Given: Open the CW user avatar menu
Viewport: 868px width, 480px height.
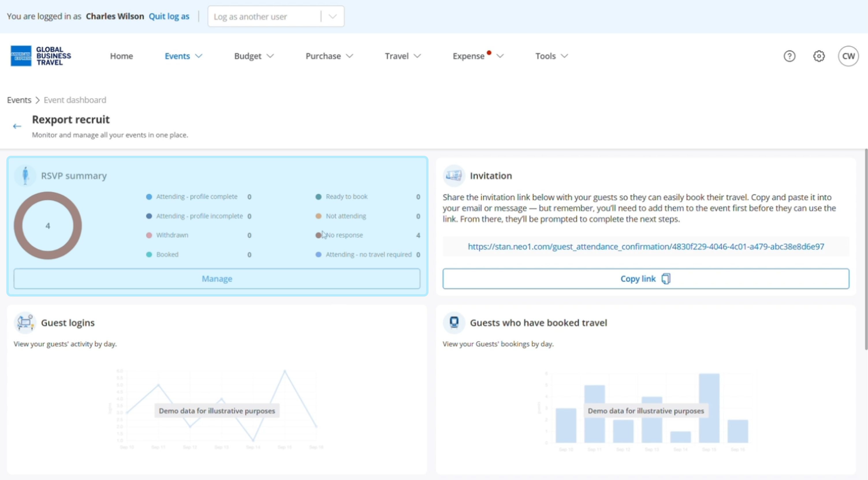Looking at the screenshot, I should point(848,56).
